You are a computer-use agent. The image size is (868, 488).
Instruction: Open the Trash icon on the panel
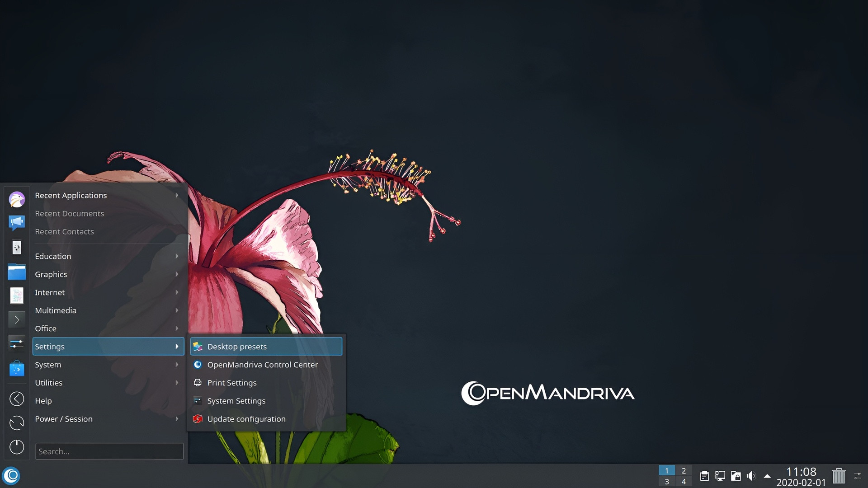[839, 475]
